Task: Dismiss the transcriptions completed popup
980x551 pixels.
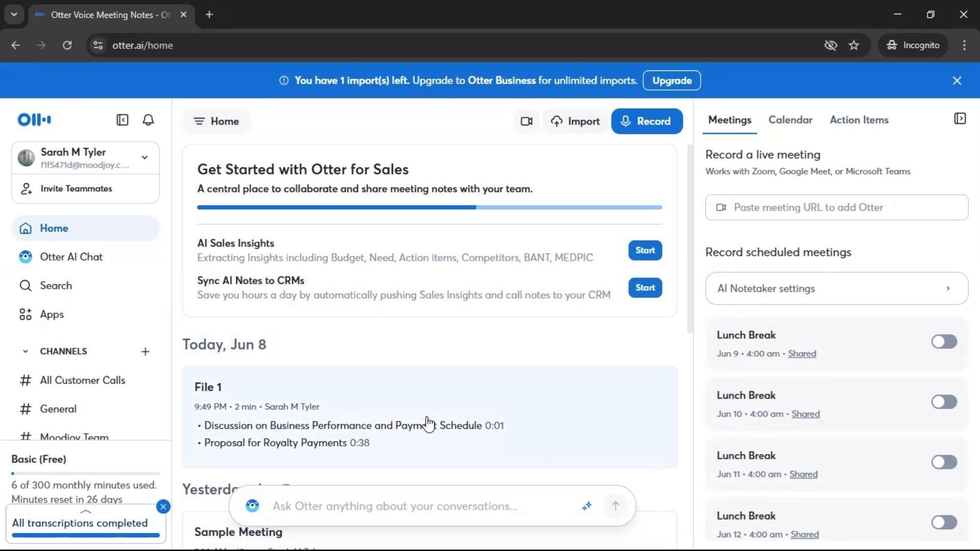Action: pos(163,507)
